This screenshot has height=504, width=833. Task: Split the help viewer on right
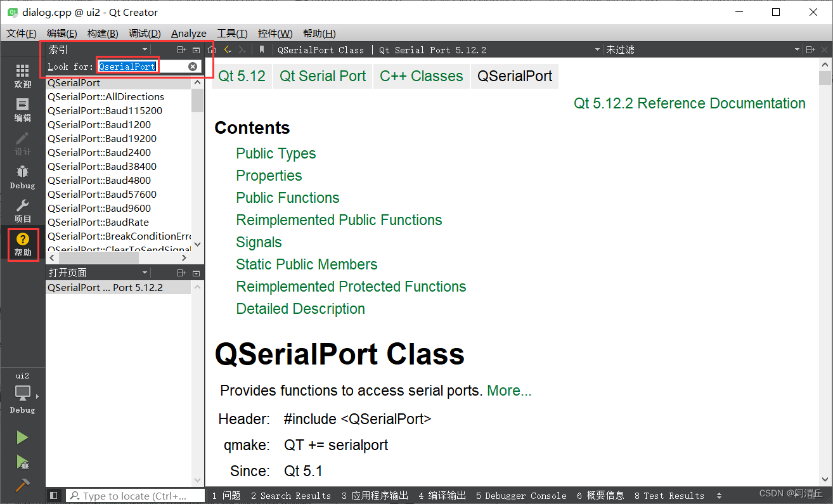(810, 49)
